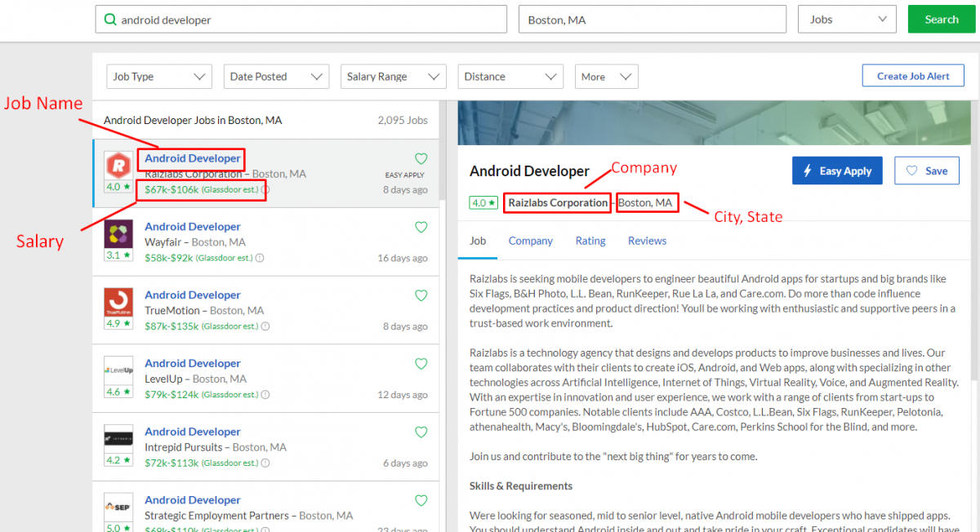Open the Date Posted filter dropdown
Image resolution: width=980 pixels, height=532 pixels.
(276, 76)
